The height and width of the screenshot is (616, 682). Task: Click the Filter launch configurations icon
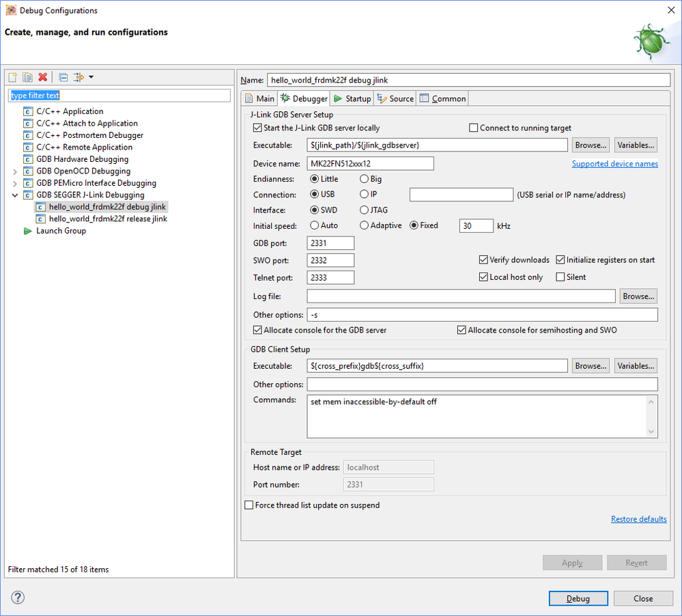click(79, 77)
